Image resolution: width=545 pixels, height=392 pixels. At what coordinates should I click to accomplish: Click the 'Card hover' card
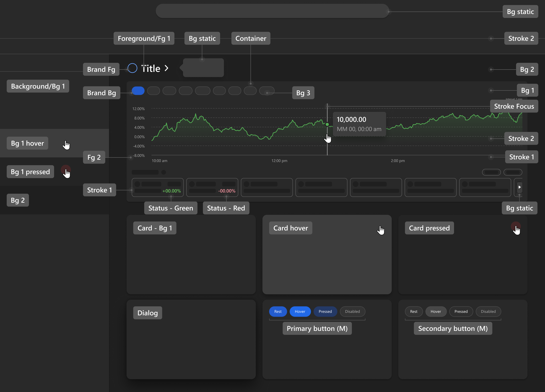point(327,254)
